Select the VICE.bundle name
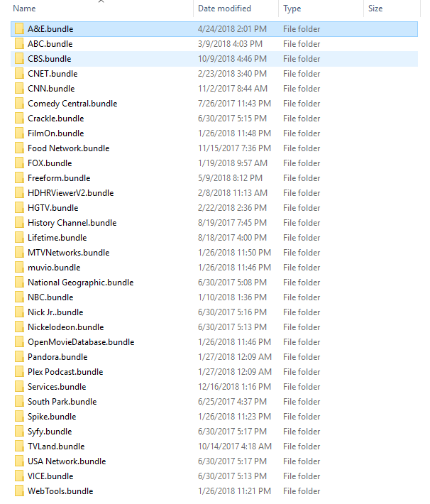The image size is (430, 504). (x=50, y=476)
